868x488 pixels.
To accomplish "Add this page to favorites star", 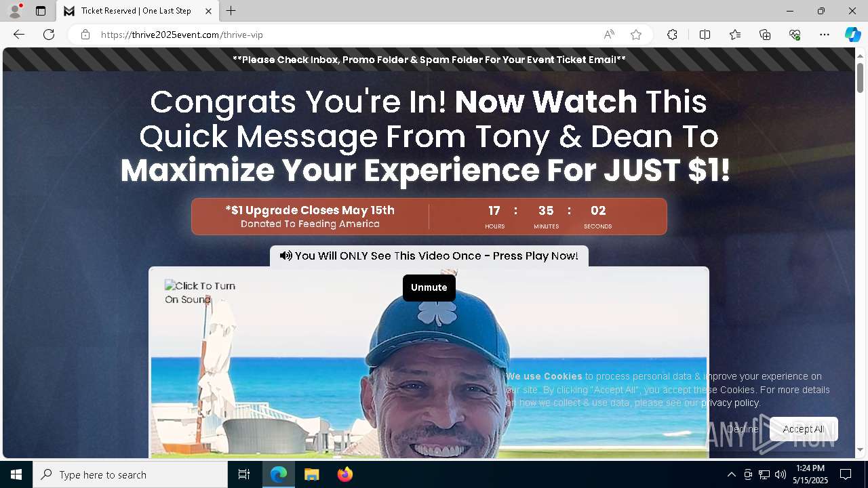I will coord(636,35).
